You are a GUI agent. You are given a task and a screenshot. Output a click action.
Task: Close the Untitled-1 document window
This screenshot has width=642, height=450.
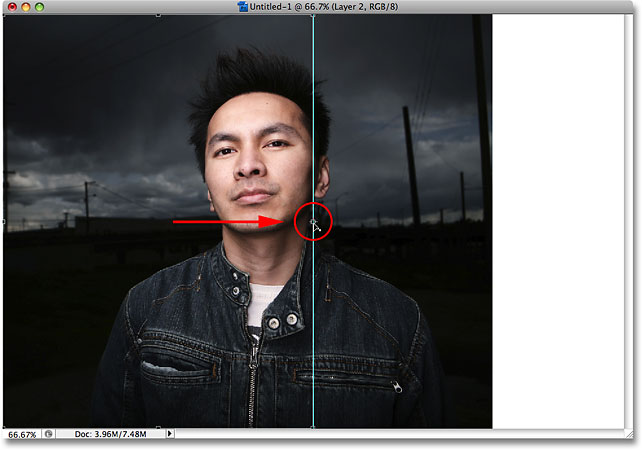12,7
